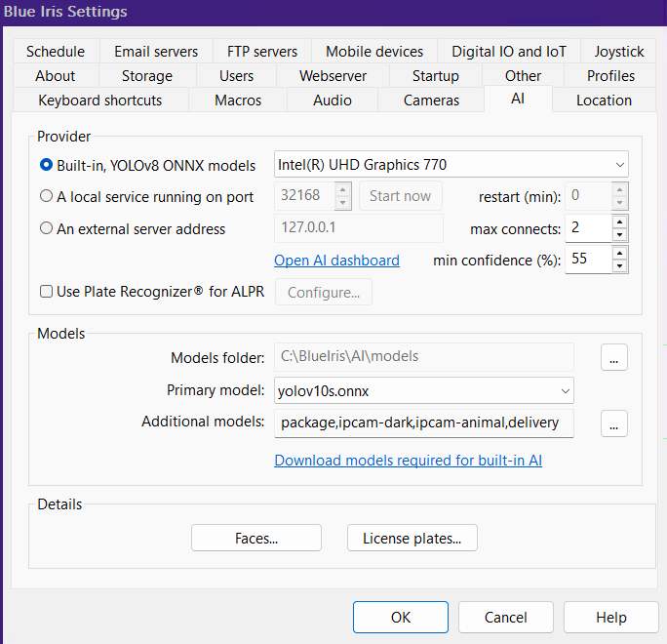The image size is (667, 644).
Task: Enable Plate Recognizer for ALPR checkbox
Action: [x=46, y=291]
